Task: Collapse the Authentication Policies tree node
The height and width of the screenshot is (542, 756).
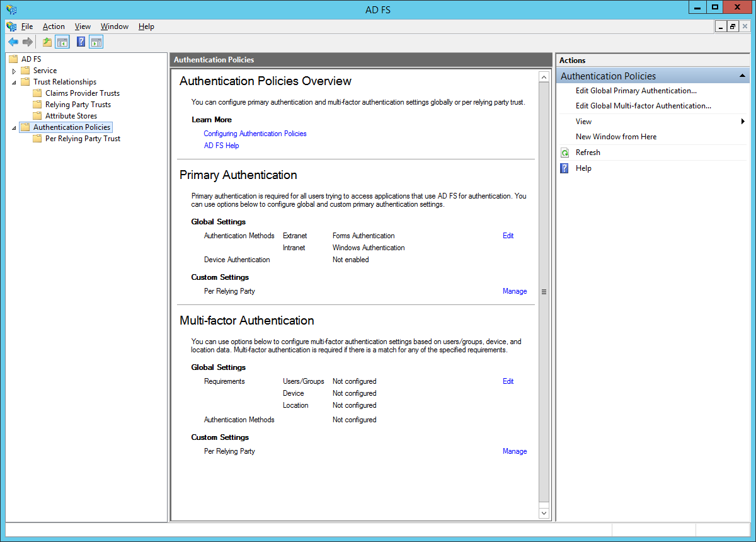Action: (14, 128)
